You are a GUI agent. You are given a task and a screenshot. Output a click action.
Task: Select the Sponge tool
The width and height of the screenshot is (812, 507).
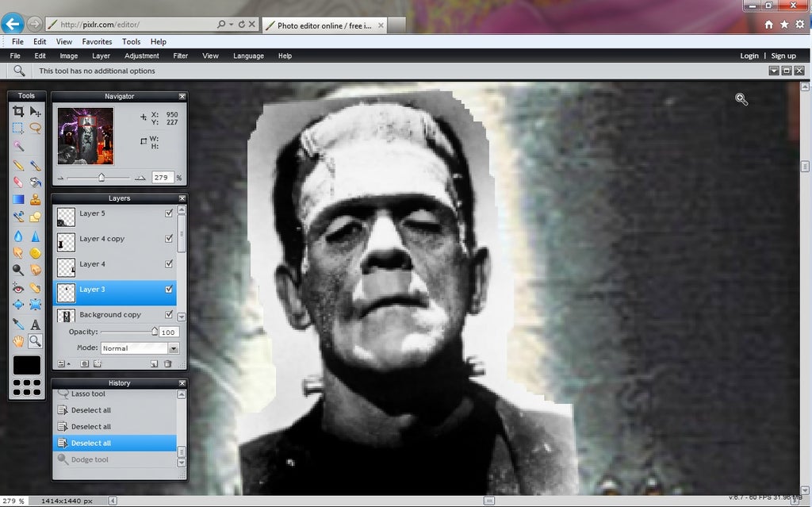35,253
